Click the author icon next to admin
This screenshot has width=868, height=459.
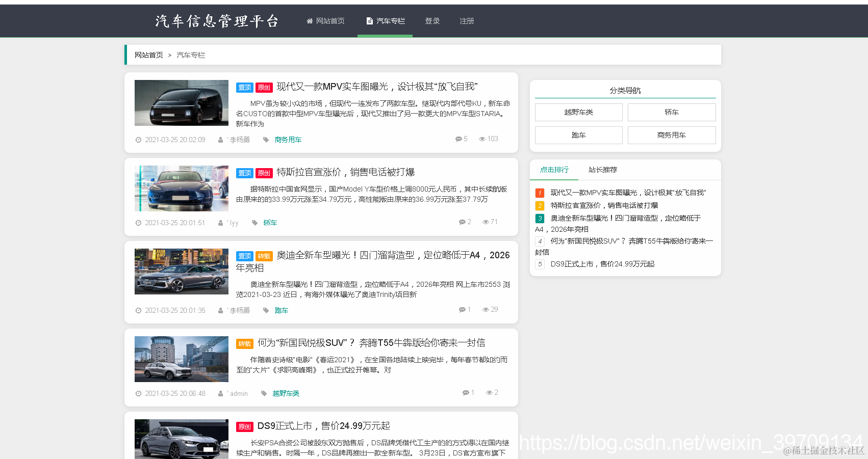coord(220,393)
